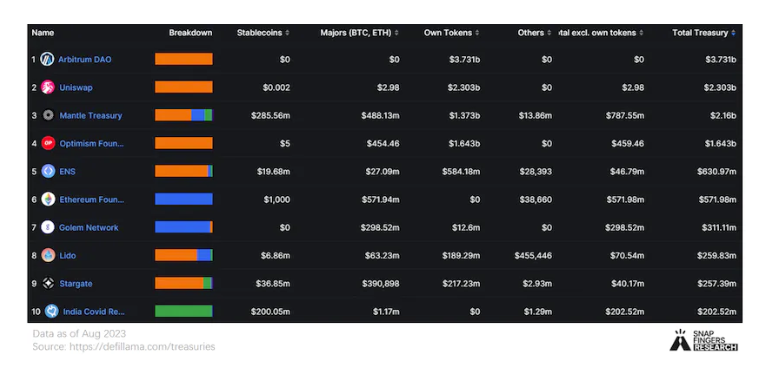771x378 pixels.
Task: Click the Golem Network logo icon
Action: 48,228
